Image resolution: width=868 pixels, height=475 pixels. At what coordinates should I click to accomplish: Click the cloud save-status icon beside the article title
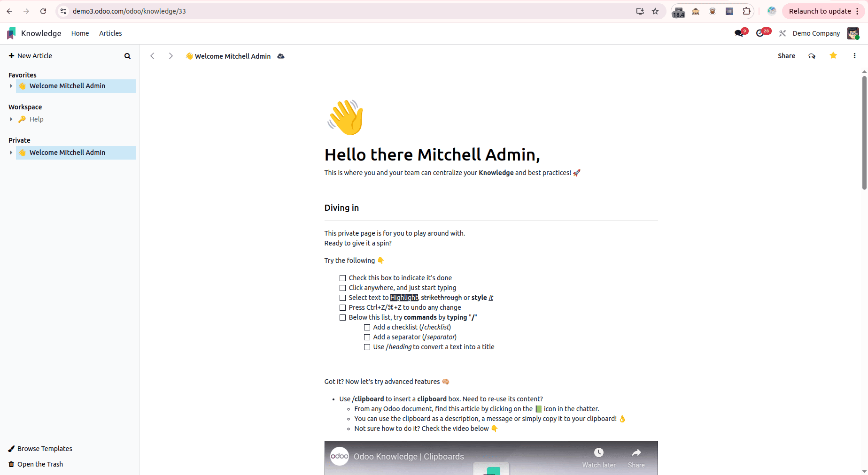(x=281, y=56)
